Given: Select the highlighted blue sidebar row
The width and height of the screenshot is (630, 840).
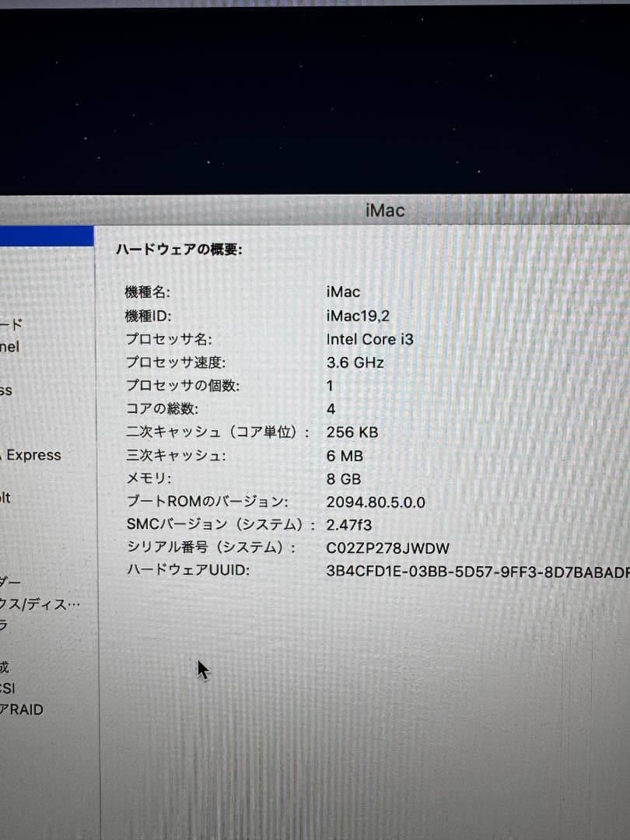Looking at the screenshot, I should [x=47, y=236].
